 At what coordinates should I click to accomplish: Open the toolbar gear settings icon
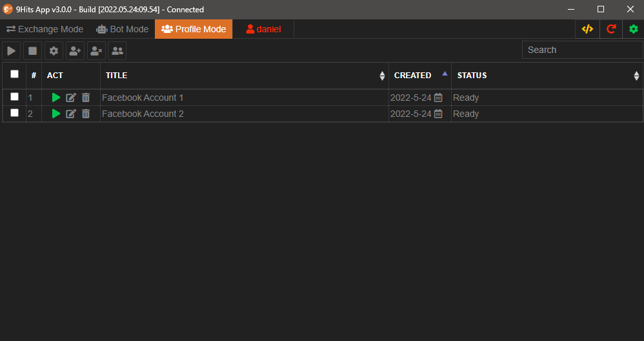(54, 51)
